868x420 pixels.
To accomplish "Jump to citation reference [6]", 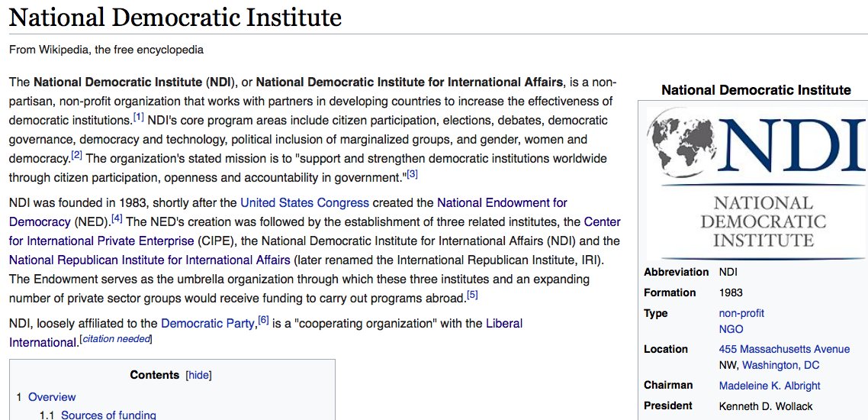I will 263,319.
